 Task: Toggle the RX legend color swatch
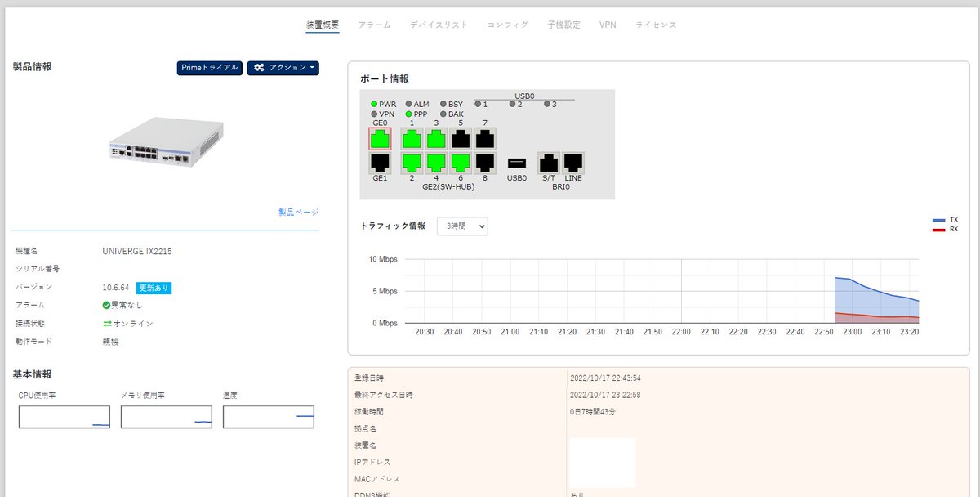point(939,230)
